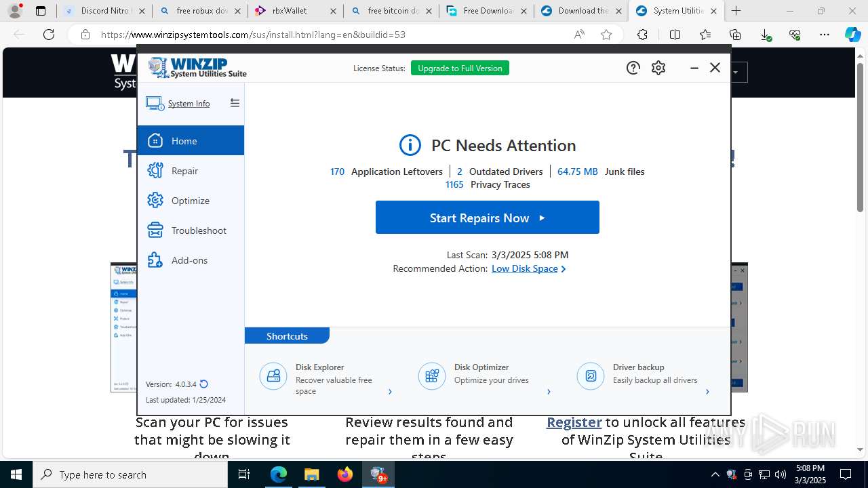Select Repair in the sidebar
Screen dimensions: 868x488
point(191,171)
